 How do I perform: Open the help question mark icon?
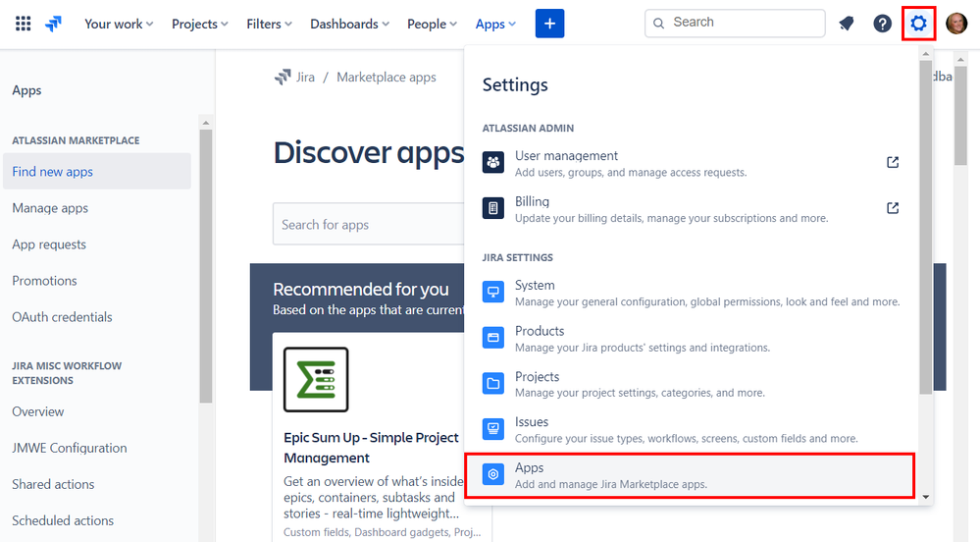[882, 24]
